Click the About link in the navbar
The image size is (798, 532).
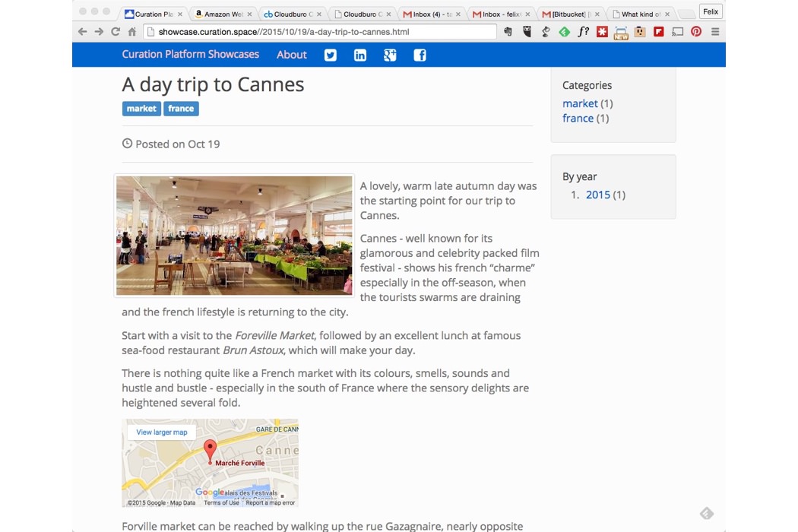(292, 55)
